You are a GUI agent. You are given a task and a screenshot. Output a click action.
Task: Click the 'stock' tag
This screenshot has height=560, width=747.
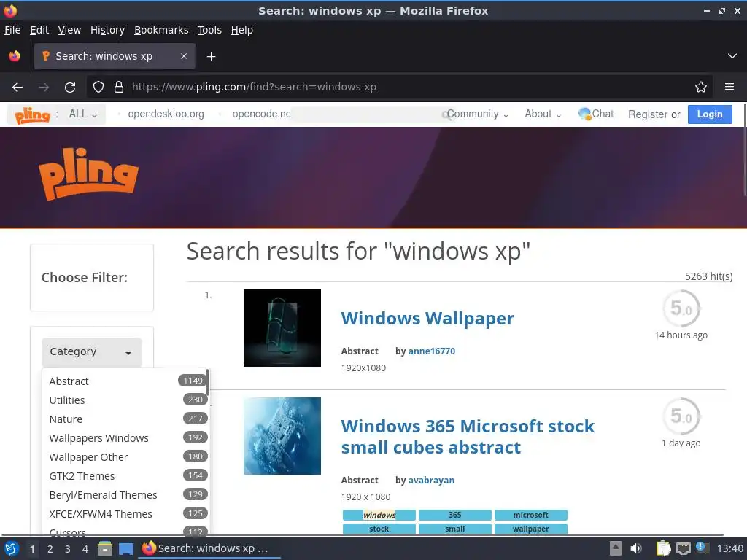379,529
